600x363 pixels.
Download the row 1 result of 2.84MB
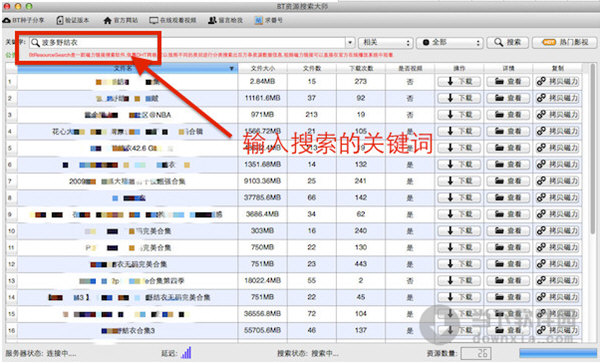(459, 81)
